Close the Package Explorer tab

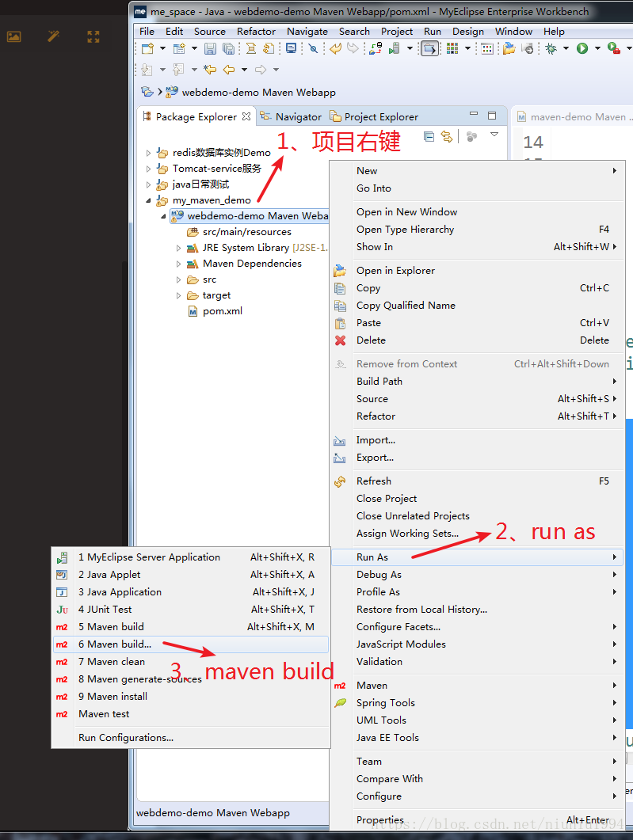tap(246, 116)
